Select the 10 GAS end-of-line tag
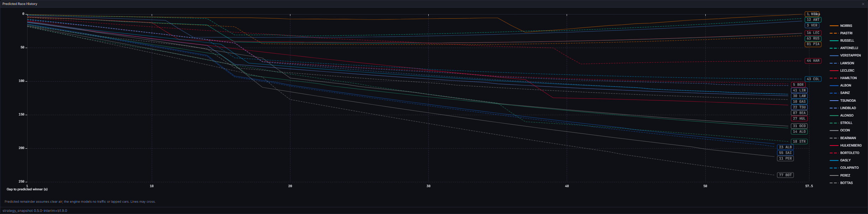This screenshot has width=868, height=214. pyautogui.click(x=799, y=102)
